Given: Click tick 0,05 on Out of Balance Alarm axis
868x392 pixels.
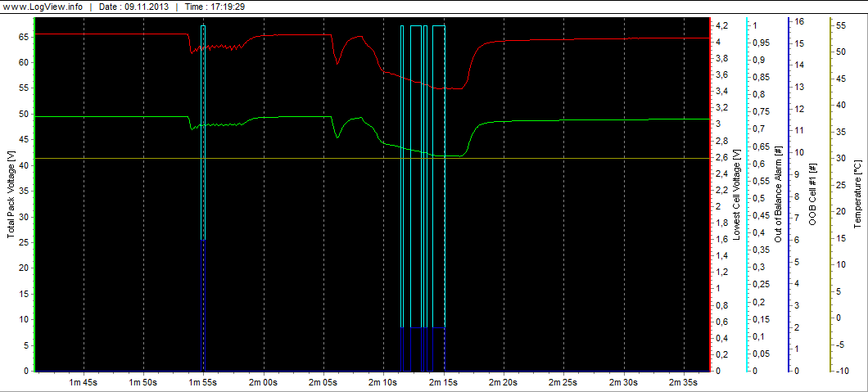Looking at the screenshot, I should pyautogui.click(x=759, y=354).
